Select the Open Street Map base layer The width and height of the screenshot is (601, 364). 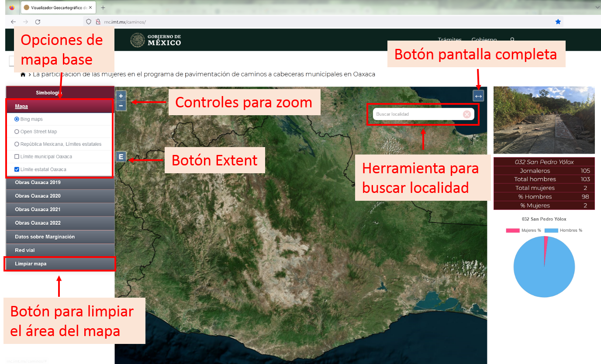17,131
